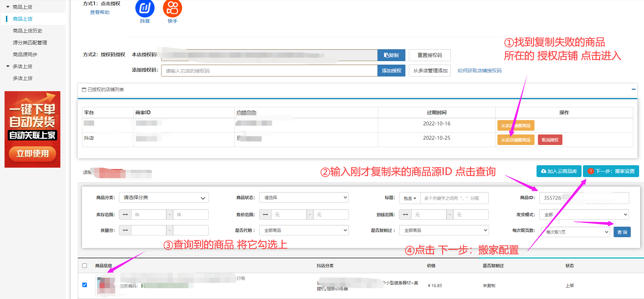The height and width of the screenshot is (299, 644).
Task: Click the Douyin authorization icon
Action: tap(145, 8)
